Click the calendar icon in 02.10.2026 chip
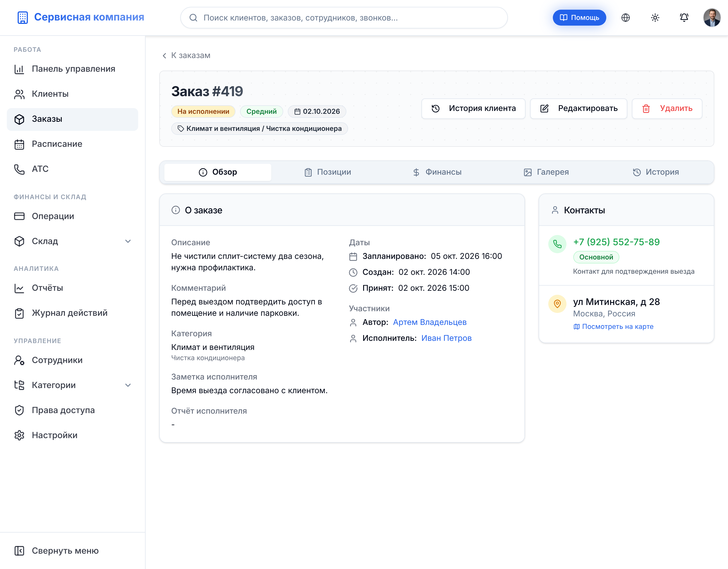Image resolution: width=728 pixels, height=569 pixels. click(x=297, y=112)
